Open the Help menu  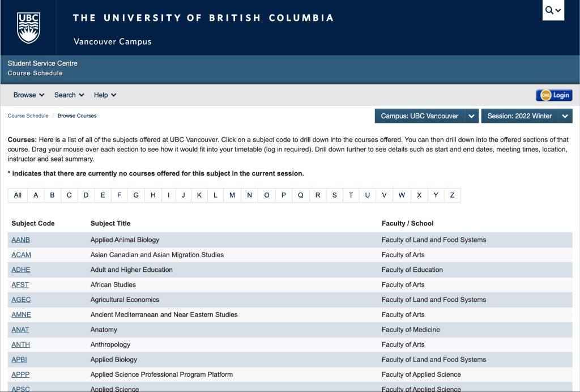tap(105, 95)
